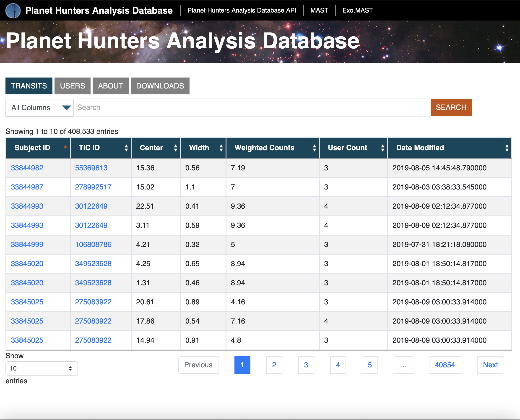Click Weighted Counts column header label
520x420 pixels.
pos(265,148)
